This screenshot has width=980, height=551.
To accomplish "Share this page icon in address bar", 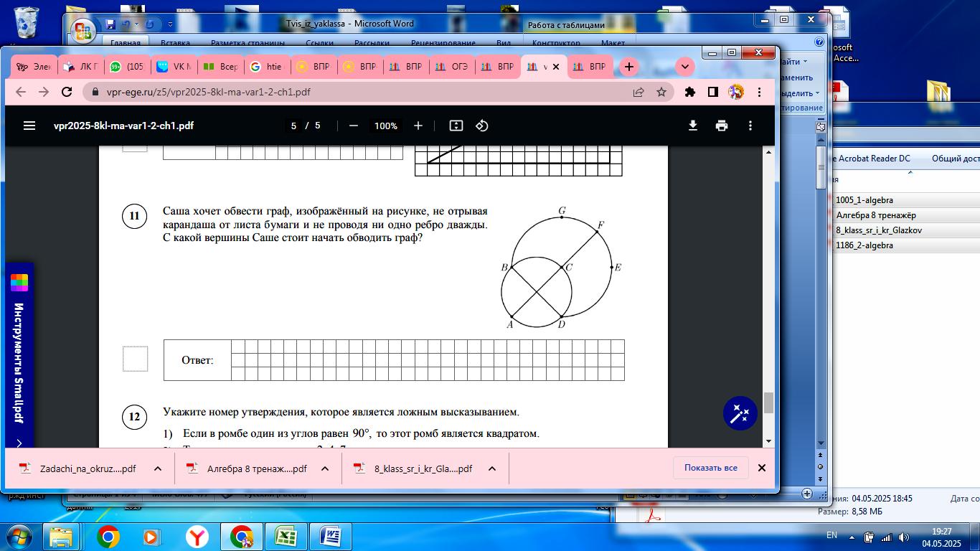I will 638,92.
